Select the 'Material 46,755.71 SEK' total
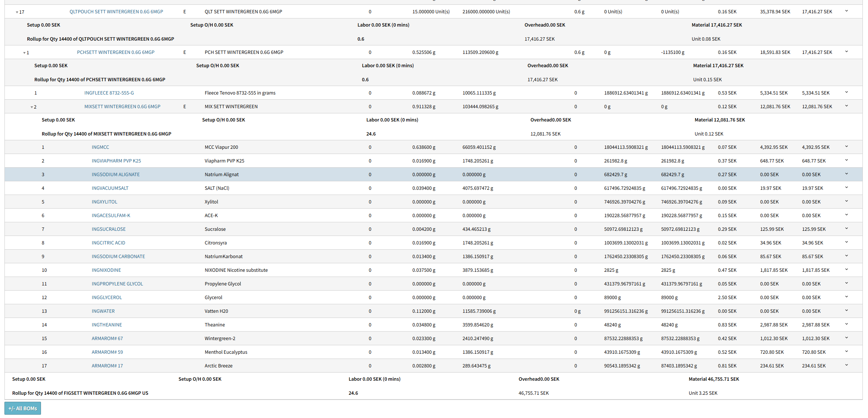The height and width of the screenshot is (418, 868). click(x=714, y=379)
